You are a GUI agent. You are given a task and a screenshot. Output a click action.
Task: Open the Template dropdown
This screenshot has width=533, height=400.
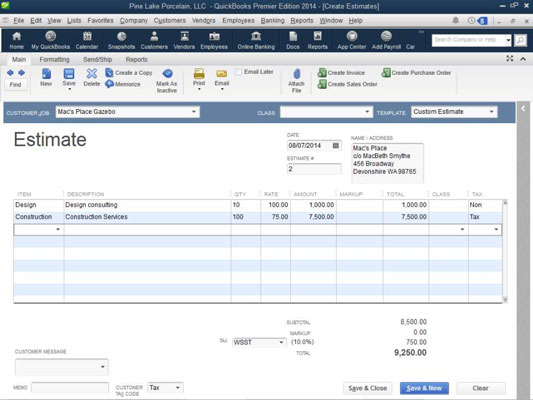click(x=492, y=111)
